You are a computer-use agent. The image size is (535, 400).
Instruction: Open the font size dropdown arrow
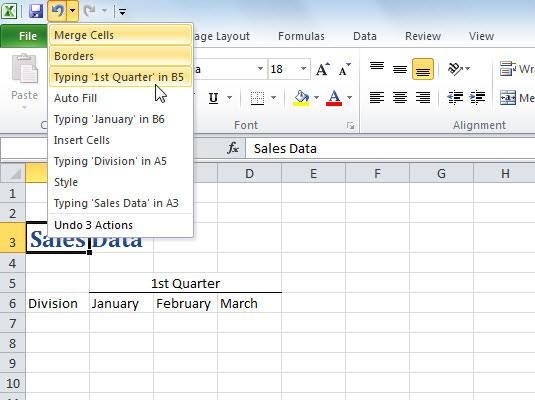pos(303,69)
